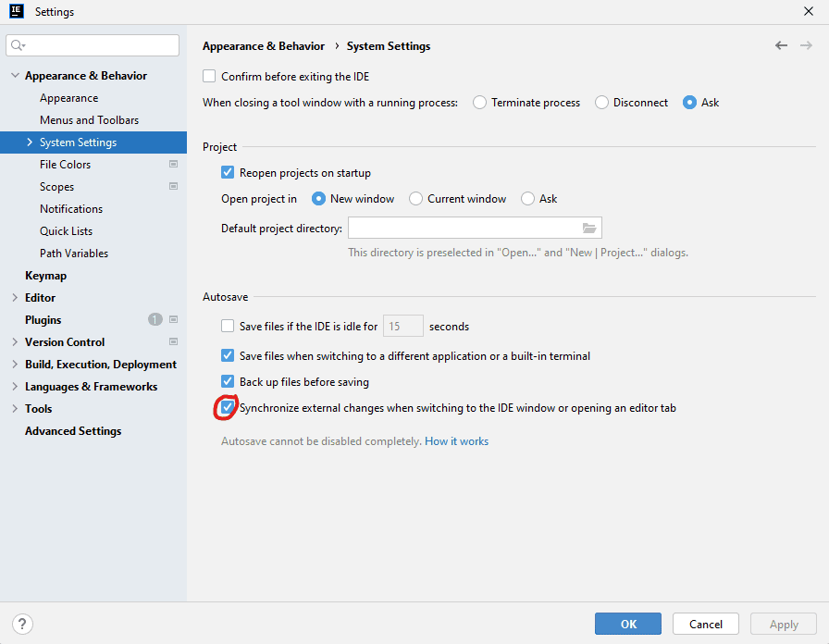Click the browse folder icon for default directory

[x=589, y=228]
